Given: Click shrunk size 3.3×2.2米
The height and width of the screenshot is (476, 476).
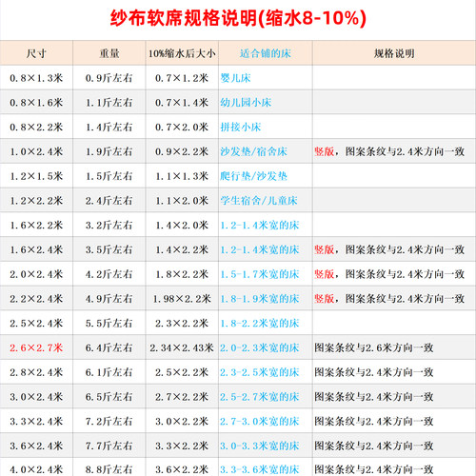Looking at the screenshot, I should tap(182, 446).
